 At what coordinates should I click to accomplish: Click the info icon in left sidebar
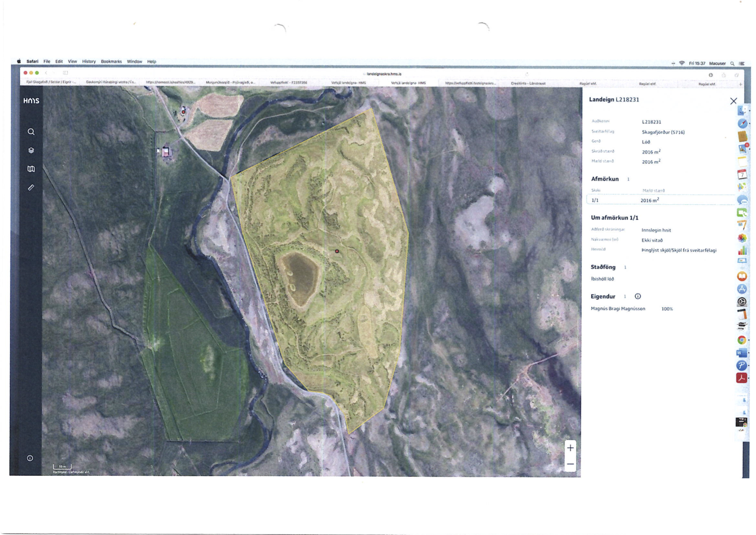click(30, 458)
